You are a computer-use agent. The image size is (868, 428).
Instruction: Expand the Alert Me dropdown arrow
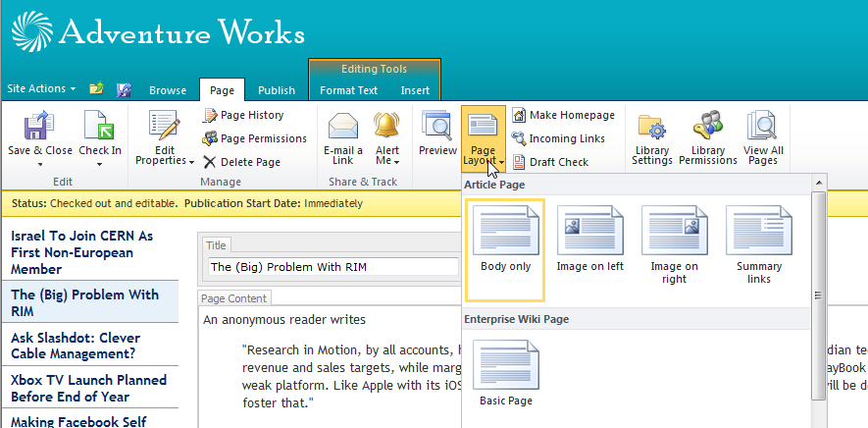pos(397,162)
